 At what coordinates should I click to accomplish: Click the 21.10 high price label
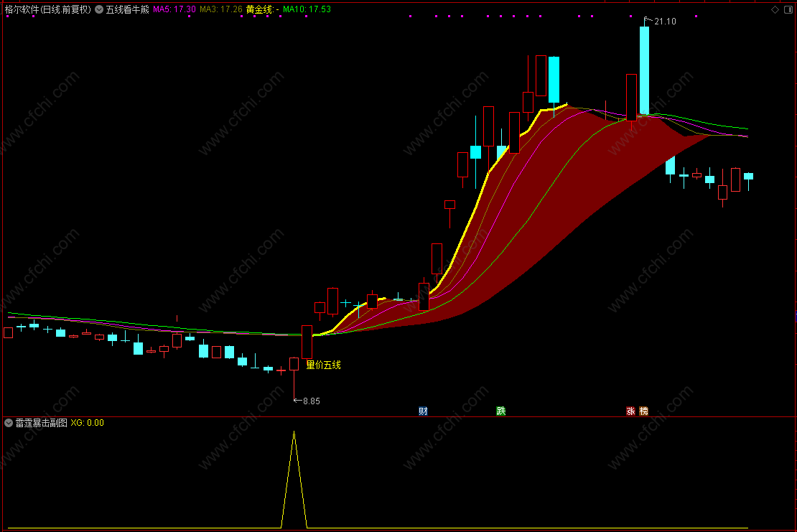(666, 22)
